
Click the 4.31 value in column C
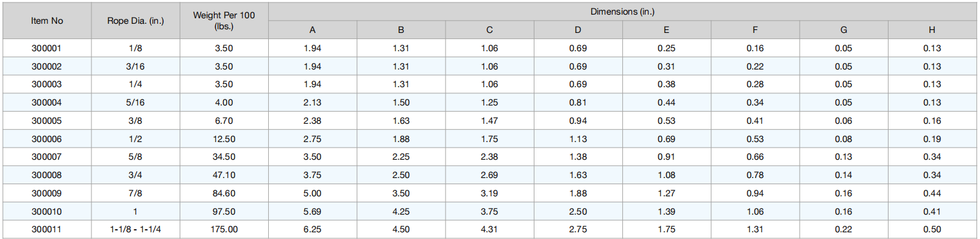(489, 229)
